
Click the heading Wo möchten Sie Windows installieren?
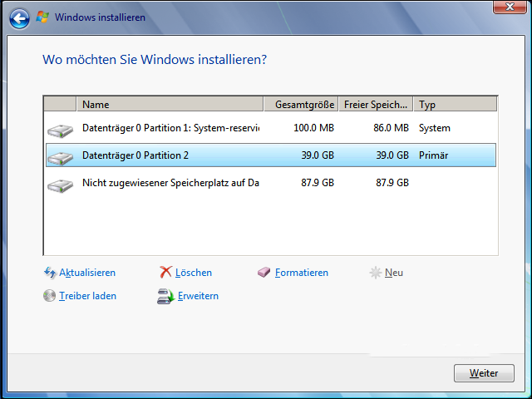(155, 59)
